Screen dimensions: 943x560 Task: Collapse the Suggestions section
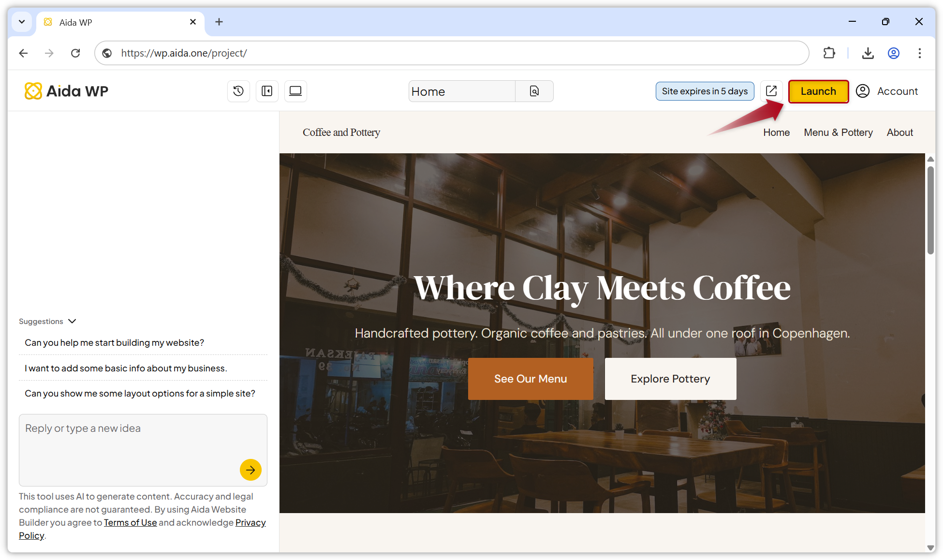pos(72,321)
